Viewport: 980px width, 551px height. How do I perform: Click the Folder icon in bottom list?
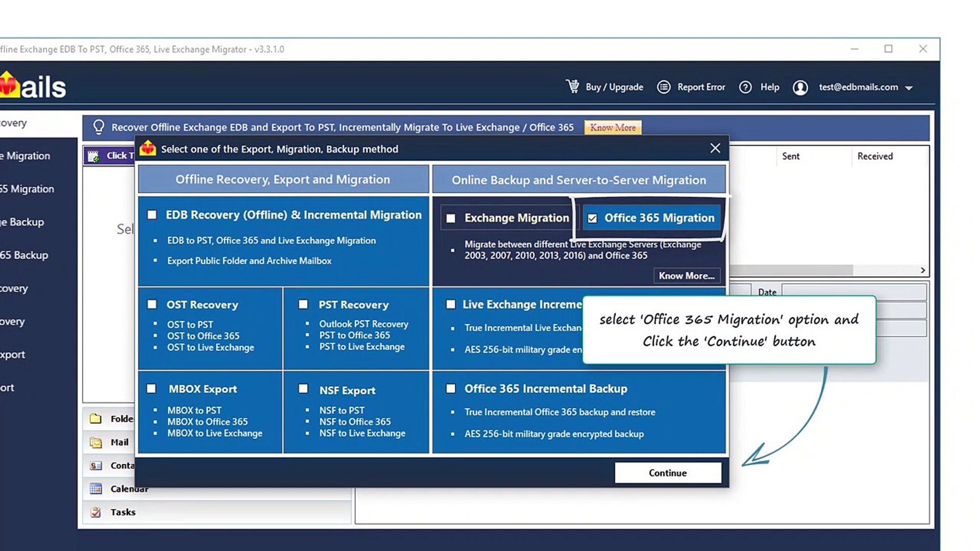click(95, 419)
